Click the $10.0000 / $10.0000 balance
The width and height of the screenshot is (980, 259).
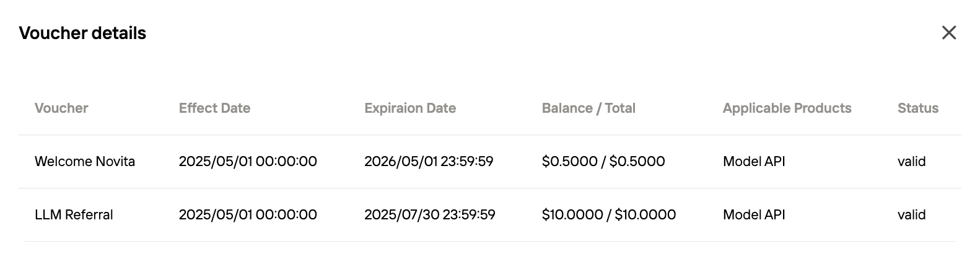tap(608, 215)
